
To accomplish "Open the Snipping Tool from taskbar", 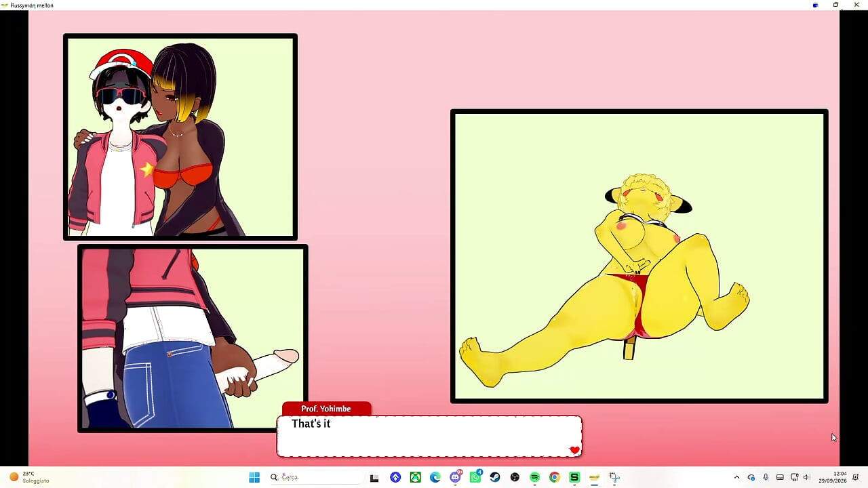I will (x=614, y=477).
